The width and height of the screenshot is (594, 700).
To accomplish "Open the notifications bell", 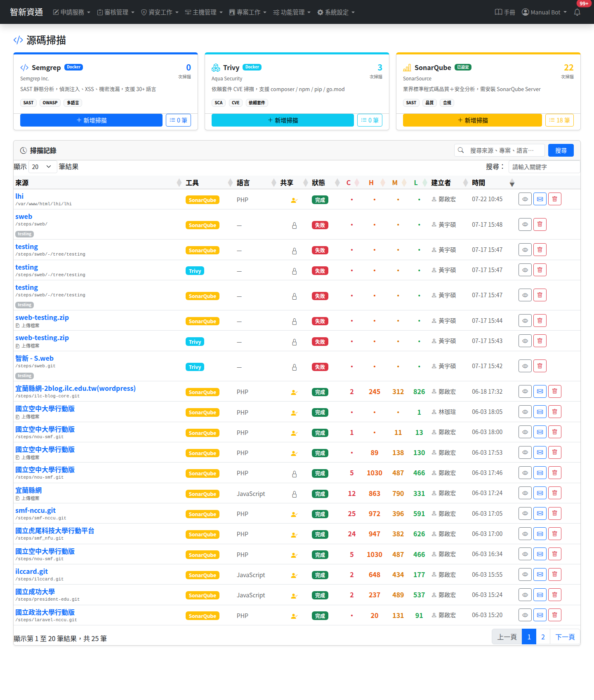I will [577, 12].
